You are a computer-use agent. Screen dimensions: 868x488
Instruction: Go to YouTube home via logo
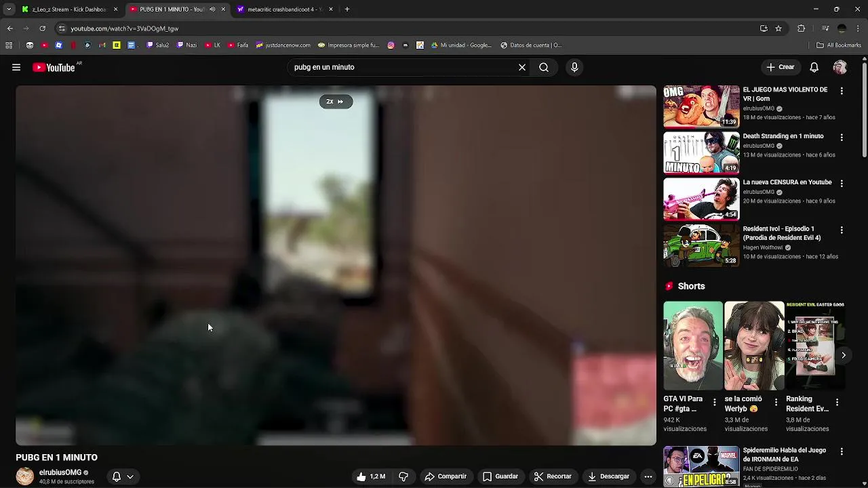[x=54, y=67]
